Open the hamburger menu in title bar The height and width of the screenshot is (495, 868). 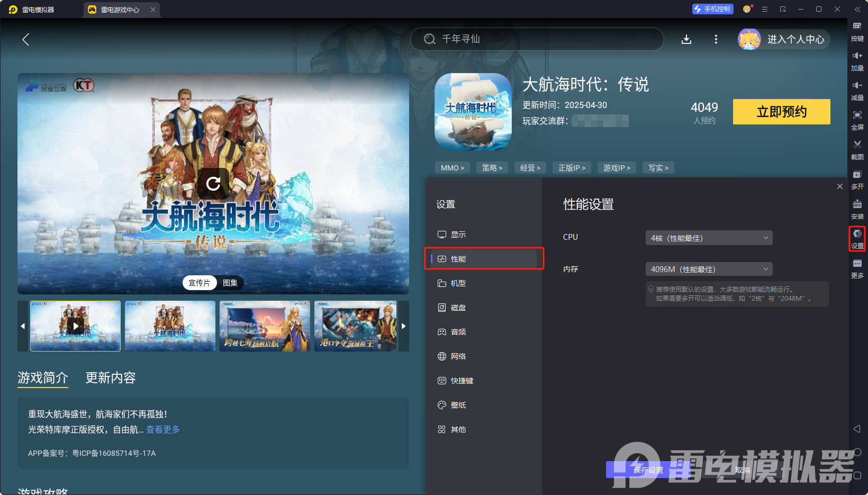pyautogui.click(x=765, y=9)
